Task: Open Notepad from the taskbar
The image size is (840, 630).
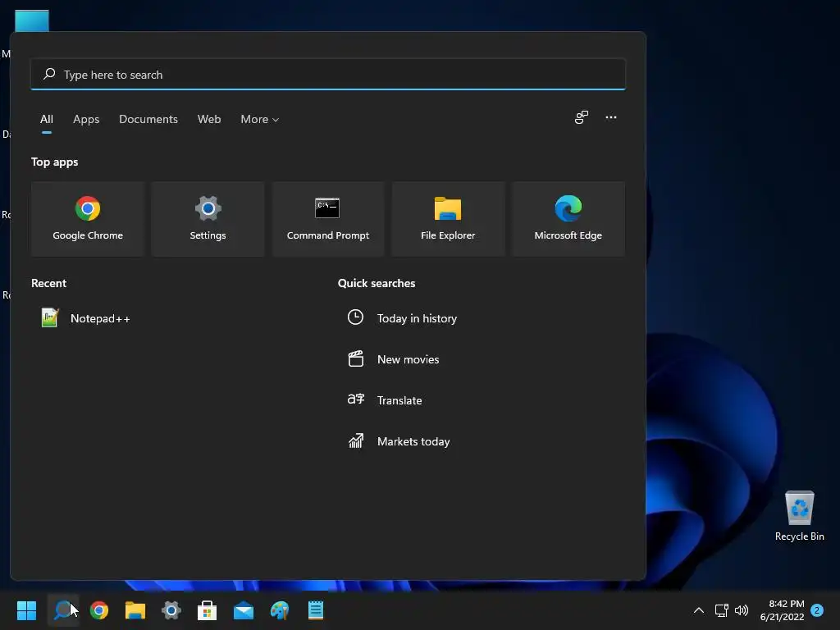Action: tap(316, 610)
